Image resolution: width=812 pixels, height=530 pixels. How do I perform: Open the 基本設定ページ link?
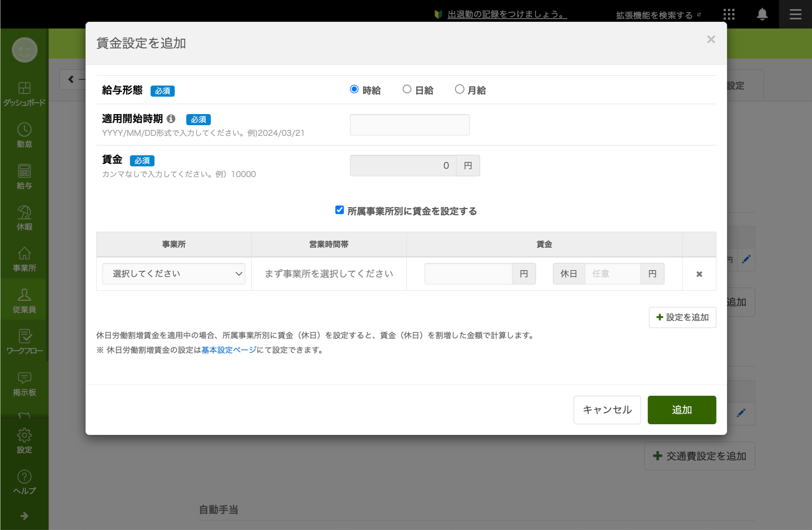coord(229,350)
